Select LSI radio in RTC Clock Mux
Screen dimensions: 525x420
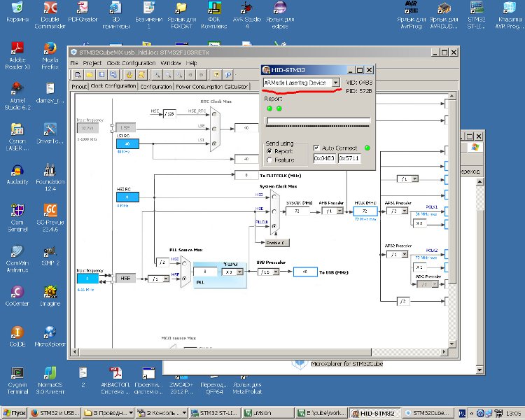(x=214, y=143)
